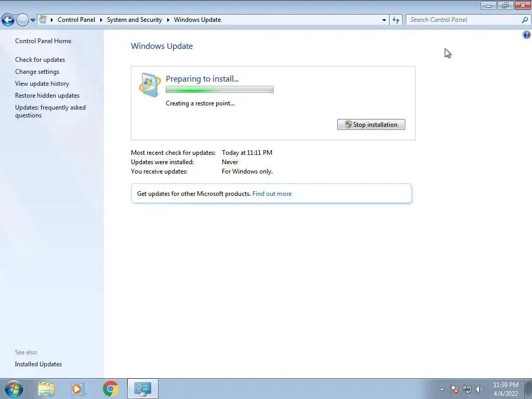
Task: Select Control Panel breadcrumb
Action: [76, 20]
